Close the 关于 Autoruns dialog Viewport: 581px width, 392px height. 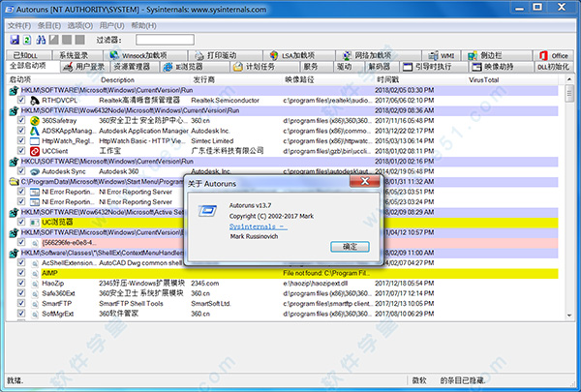pos(365,181)
